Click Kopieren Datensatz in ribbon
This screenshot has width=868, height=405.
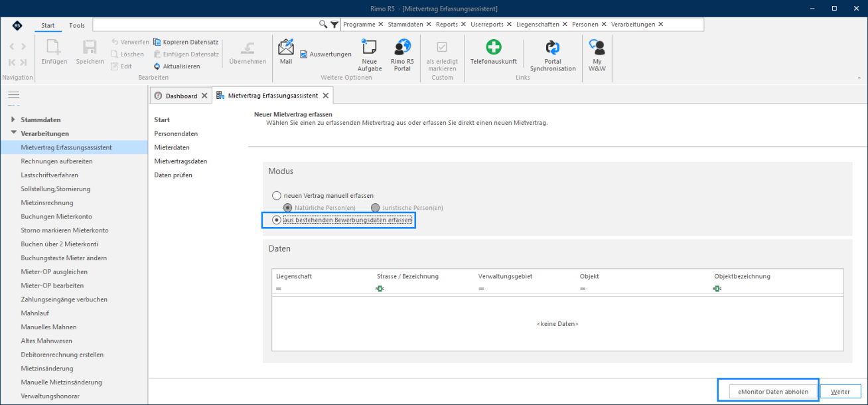pos(186,42)
